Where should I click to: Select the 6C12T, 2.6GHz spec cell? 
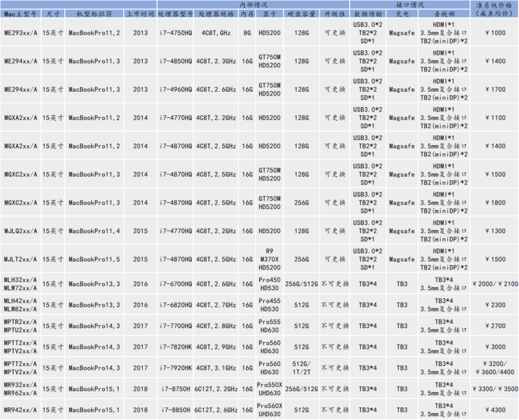(x=216, y=410)
